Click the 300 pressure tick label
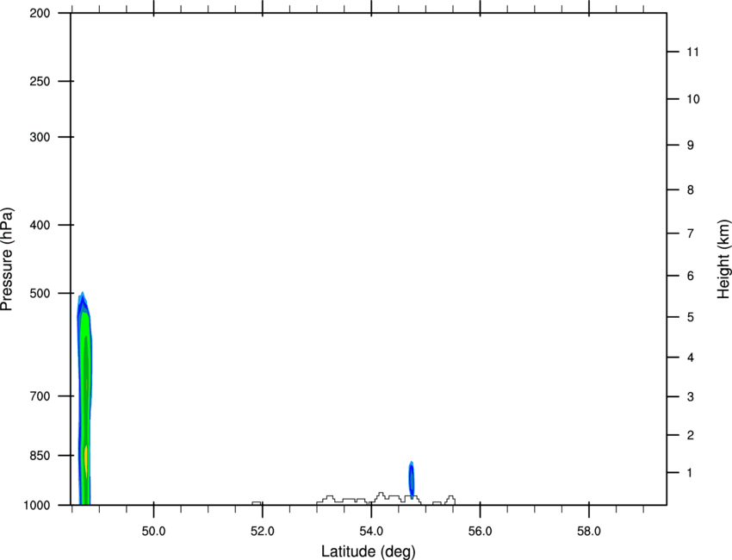Screen dimensions: 732x560 tap(40, 137)
